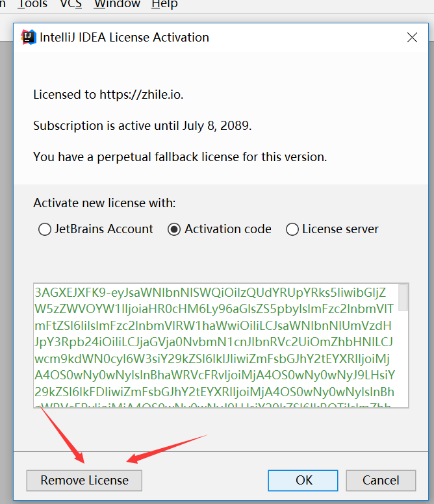
Task: Click the "IntelliJ IDEA License Activation" title text
Action: (x=124, y=37)
